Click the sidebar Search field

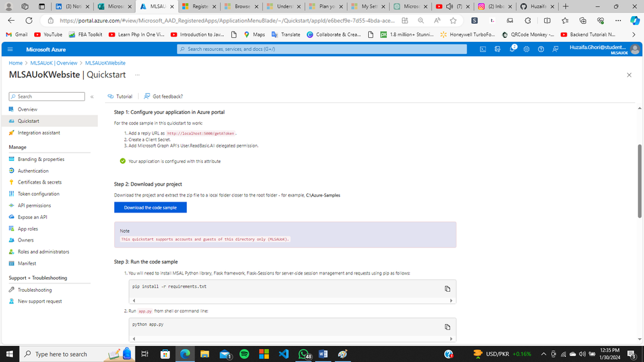click(x=47, y=97)
